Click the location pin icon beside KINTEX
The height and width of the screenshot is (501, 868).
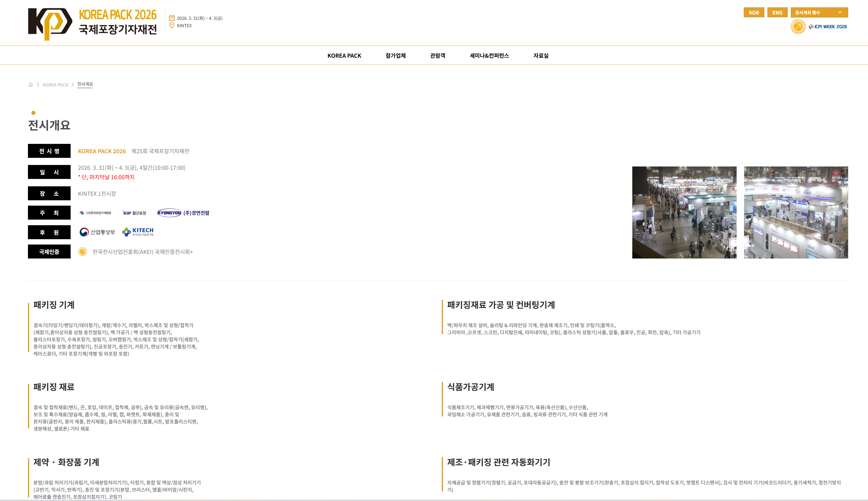tap(171, 25)
